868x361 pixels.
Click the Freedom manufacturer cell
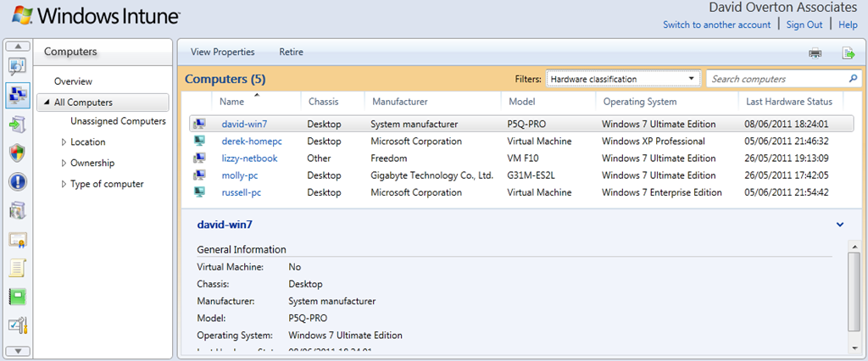click(388, 158)
